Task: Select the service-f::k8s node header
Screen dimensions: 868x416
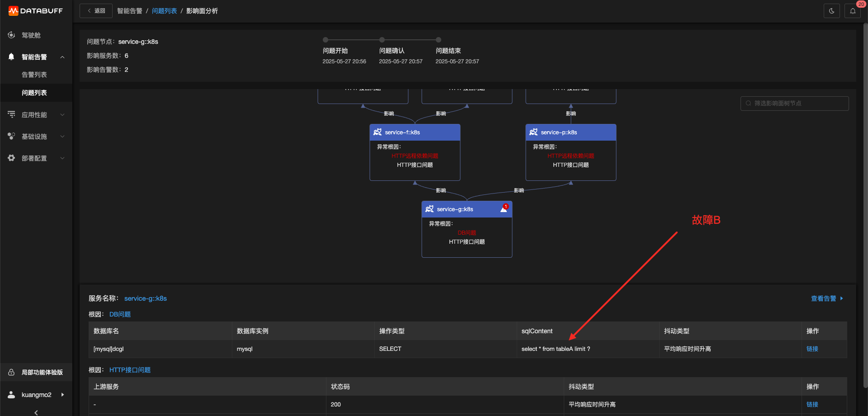Action: 415,132
